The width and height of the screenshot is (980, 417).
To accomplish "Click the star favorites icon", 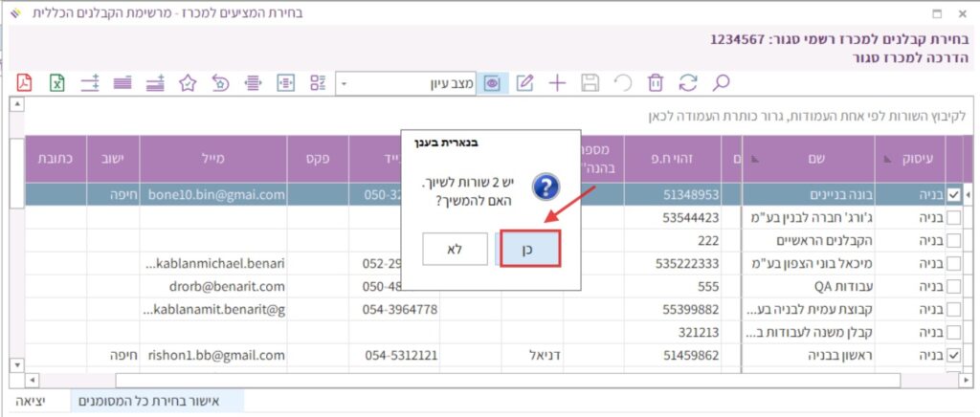I will click(188, 82).
